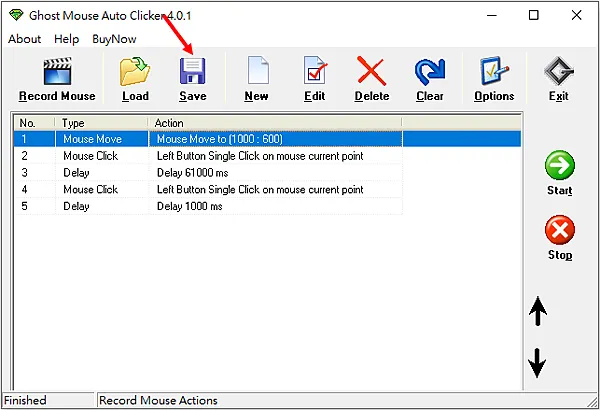Select row 2 Mouse Click type cell
This screenshot has width=600, height=410.
coord(102,156)
